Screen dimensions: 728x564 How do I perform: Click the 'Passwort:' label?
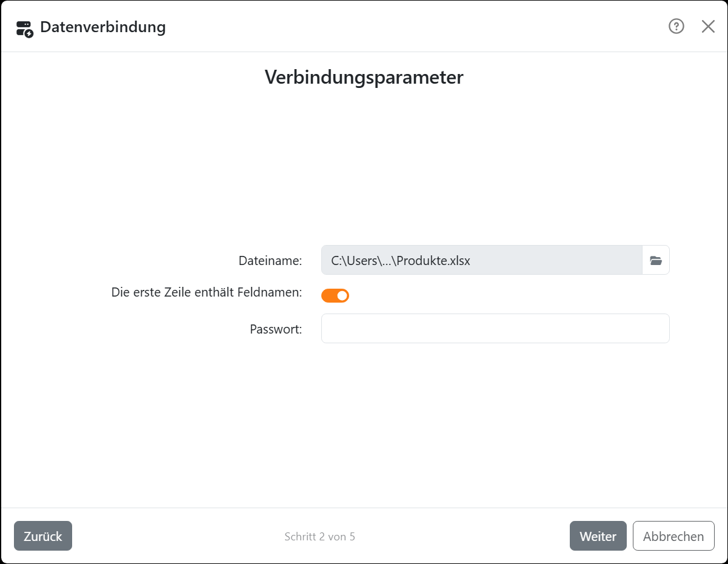pos(276,329)
